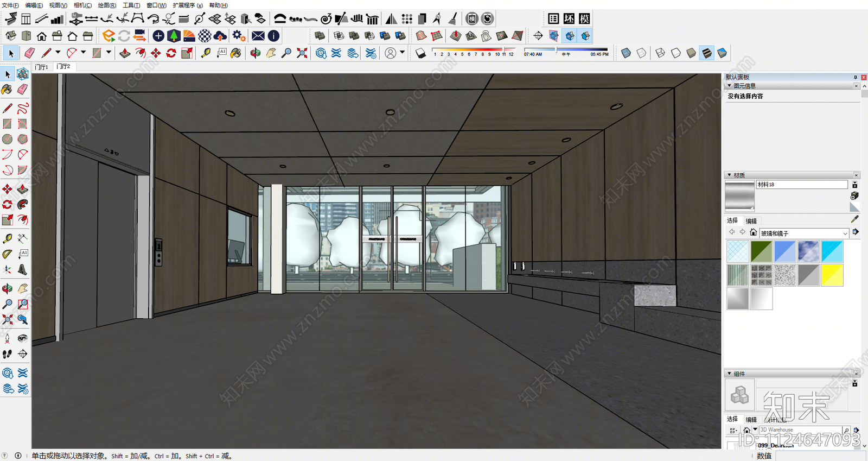
Task: Click the Zoom magnifier tool
Action: tap(286, 53)
